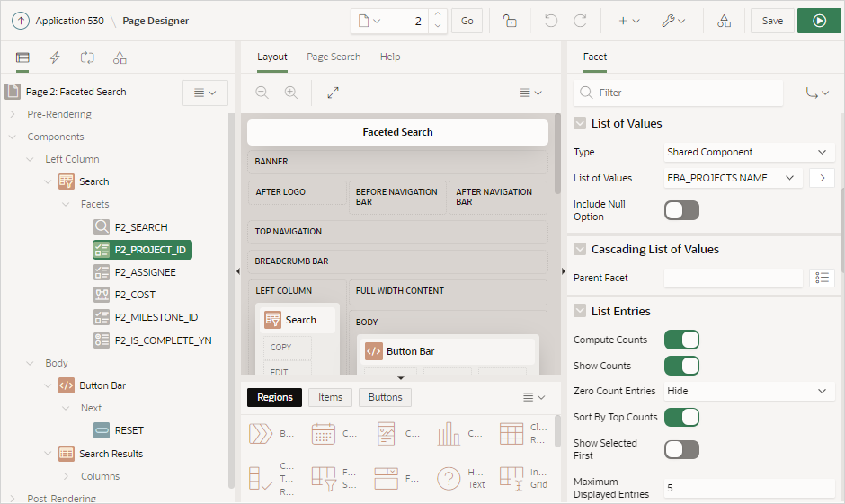Show the Items gallery tab

tap(330, 397)
